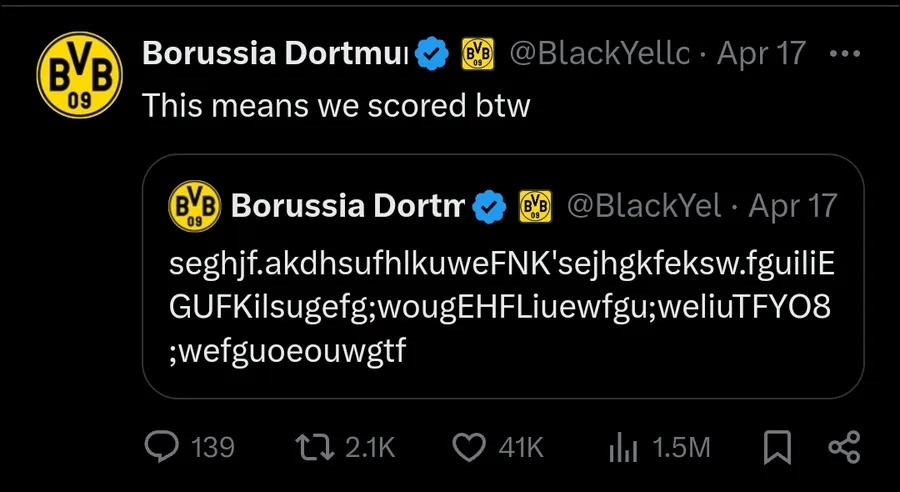Viewport: 900px width, 492px height.
Task: Click the quoted tweet's BVB affiliate badge
Action: [x=535, y=206]
